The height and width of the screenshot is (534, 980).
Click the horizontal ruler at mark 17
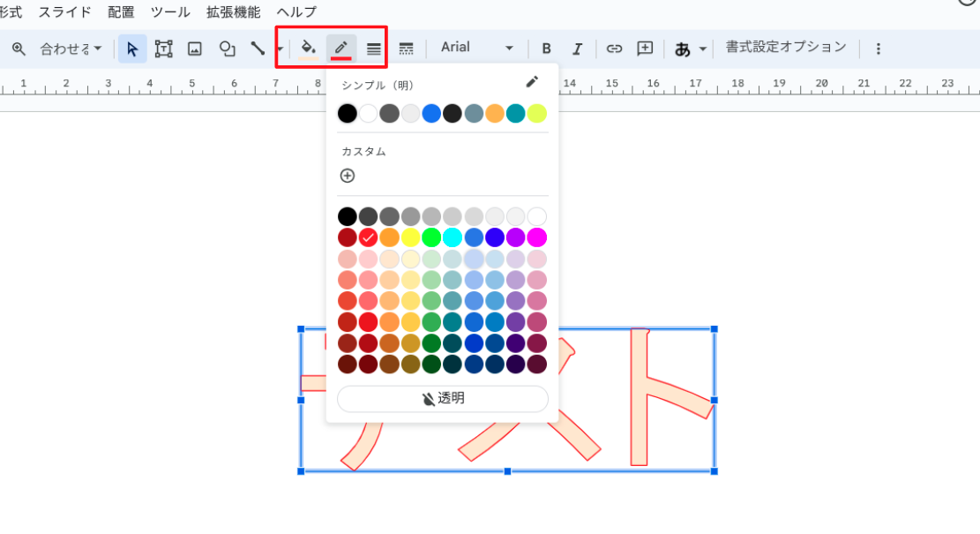696,83
